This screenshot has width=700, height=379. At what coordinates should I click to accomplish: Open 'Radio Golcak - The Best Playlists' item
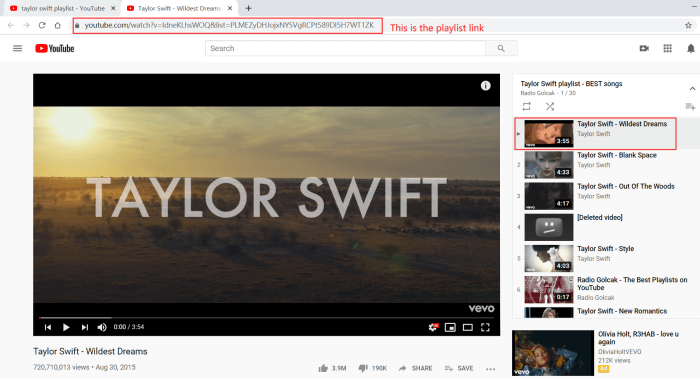point(607,290)
